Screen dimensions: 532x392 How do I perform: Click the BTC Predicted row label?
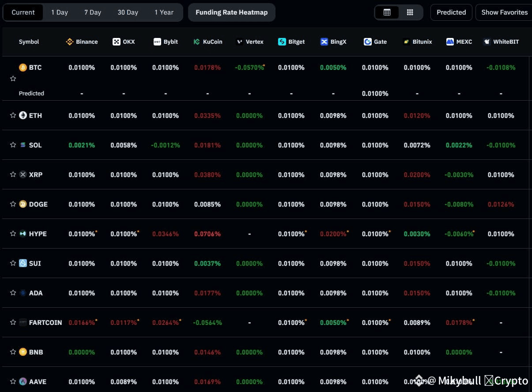[31, 94]
